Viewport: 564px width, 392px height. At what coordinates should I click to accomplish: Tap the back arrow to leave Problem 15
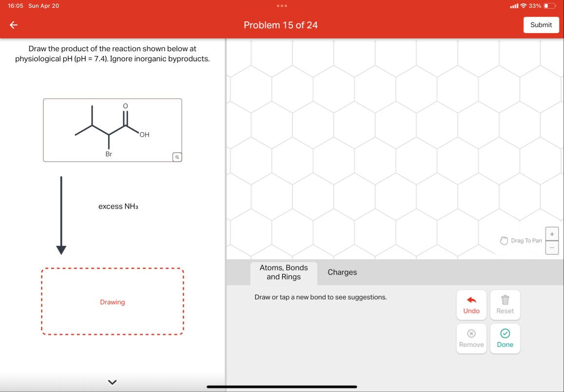coord(13,25)
